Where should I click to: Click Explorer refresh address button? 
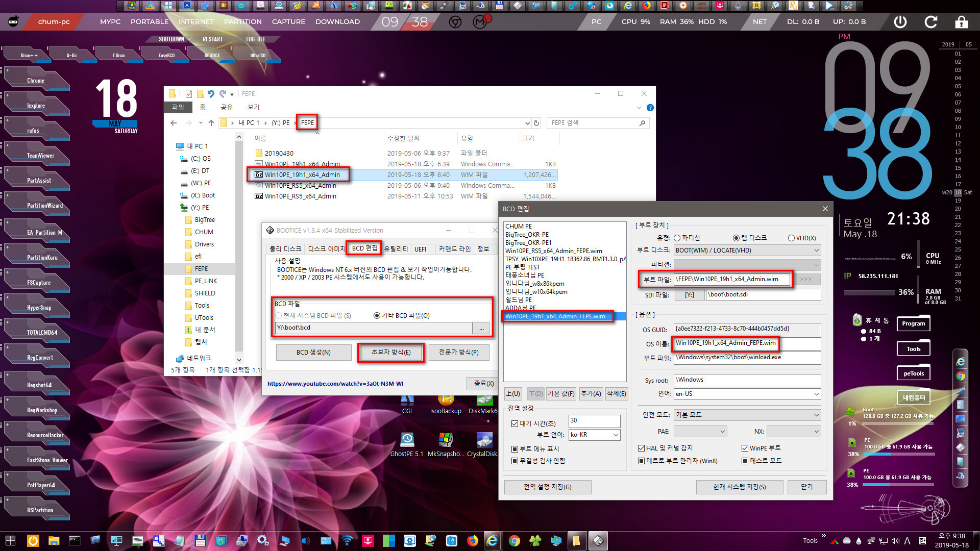(x=536, y=123)
